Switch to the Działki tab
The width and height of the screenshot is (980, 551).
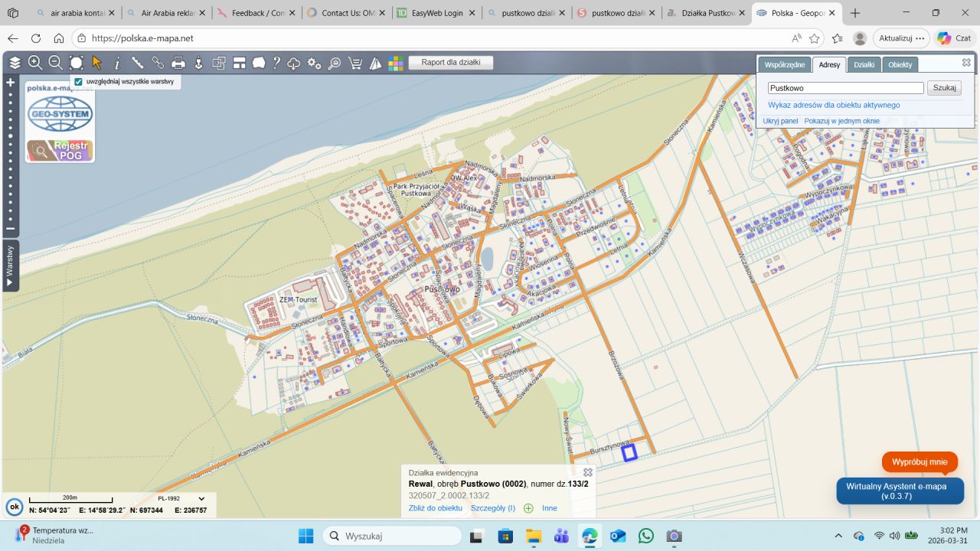coord(864,65)
